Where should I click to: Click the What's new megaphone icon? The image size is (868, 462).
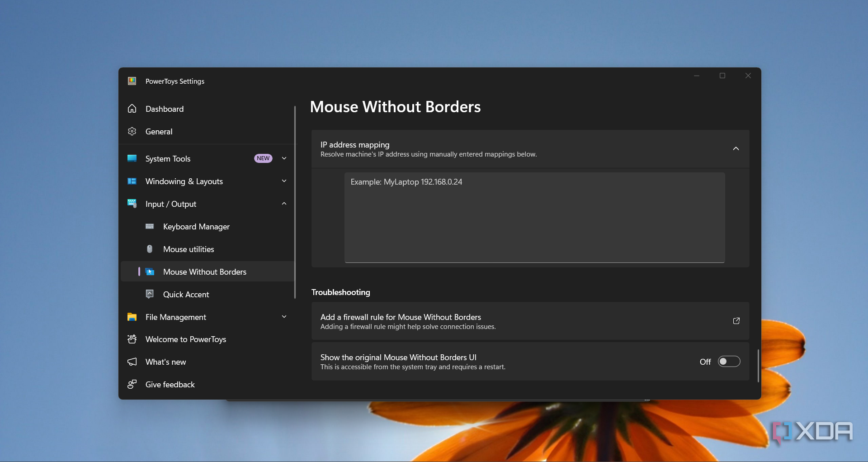pos(132,362)
